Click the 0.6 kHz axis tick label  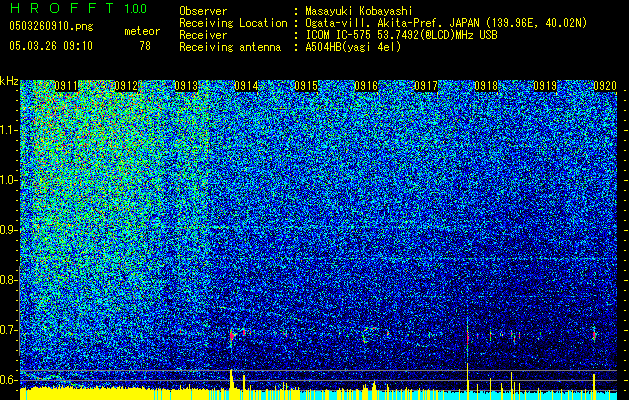pos(8,380)
